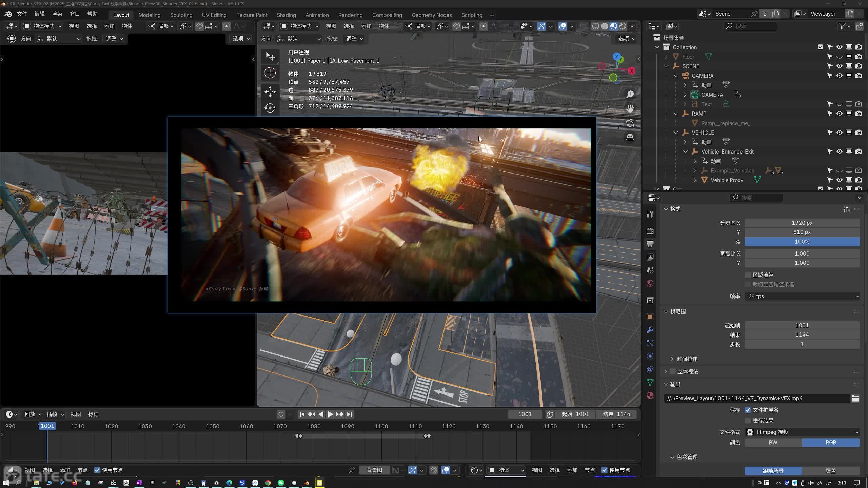The height and width of the screenshot is (488, 868).
Task: Click the 覆盖 color management button
Action: [x=830, y=471]
